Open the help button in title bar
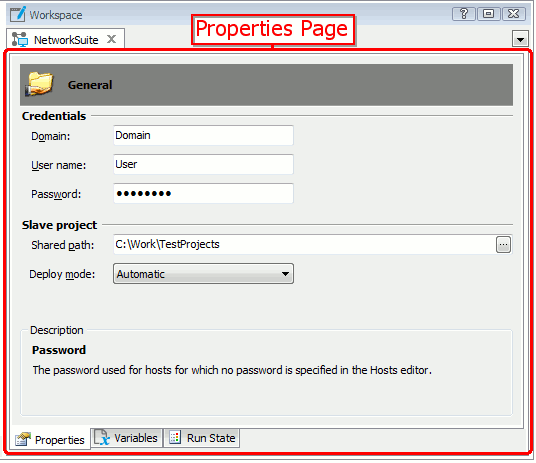This screenshot has height=463, width=536. 464,14
